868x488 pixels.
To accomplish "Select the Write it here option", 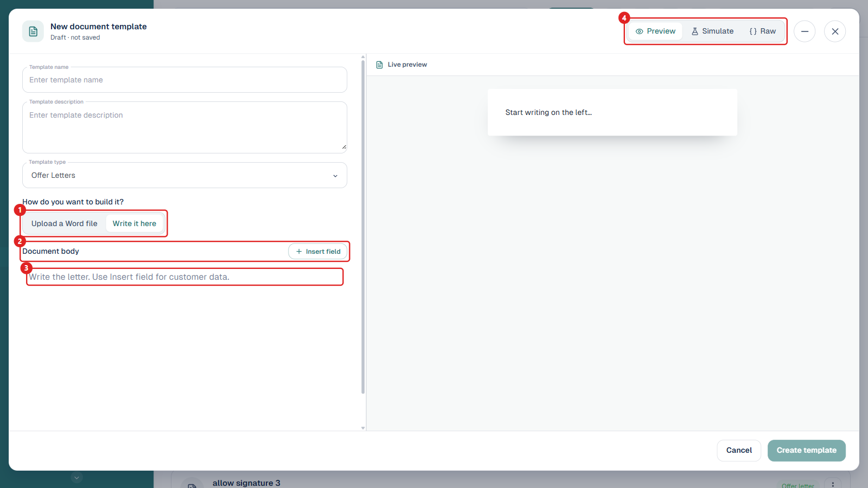I will 135,223.
